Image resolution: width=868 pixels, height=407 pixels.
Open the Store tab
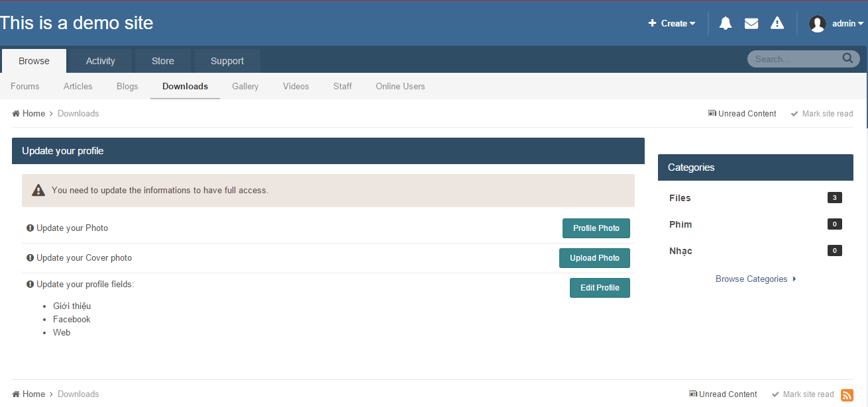click(163, 61)
